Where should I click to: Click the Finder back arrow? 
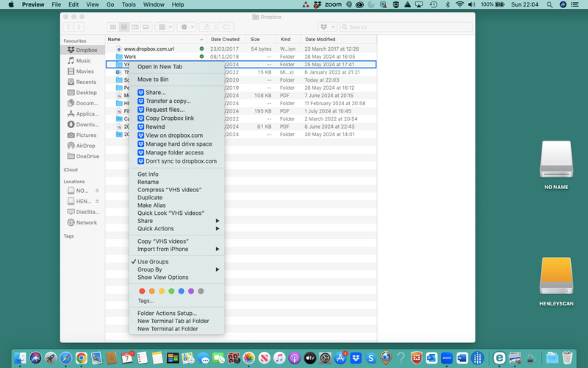tap(69, 27)
